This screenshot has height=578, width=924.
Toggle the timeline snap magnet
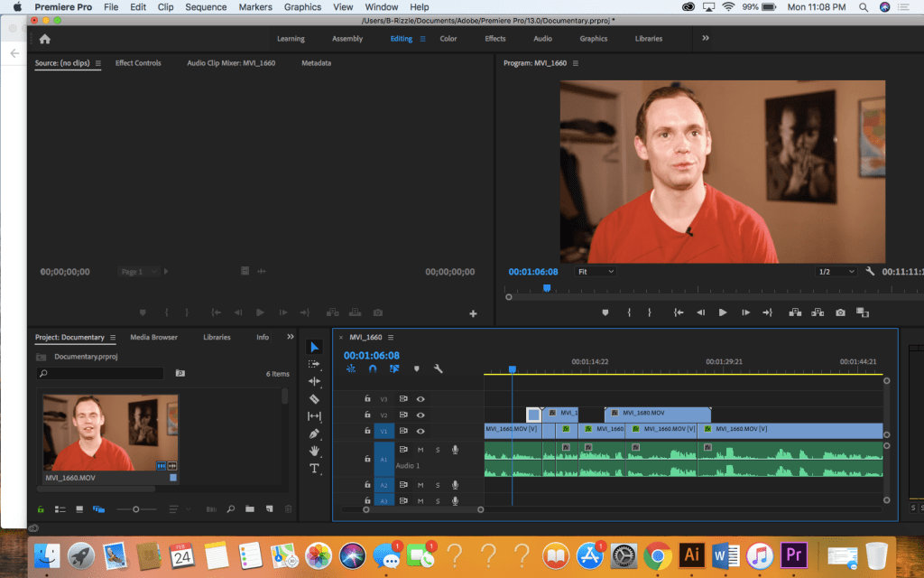point(373,368)
